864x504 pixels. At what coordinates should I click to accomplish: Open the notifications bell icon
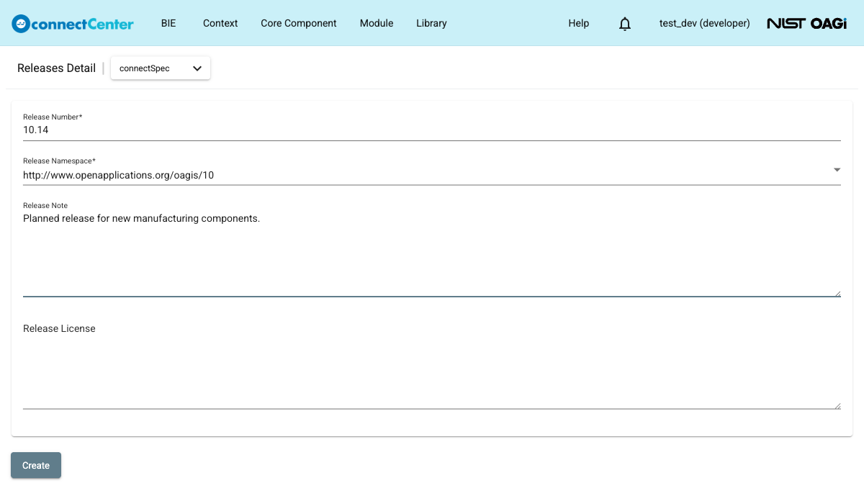(x=625, y=24)
